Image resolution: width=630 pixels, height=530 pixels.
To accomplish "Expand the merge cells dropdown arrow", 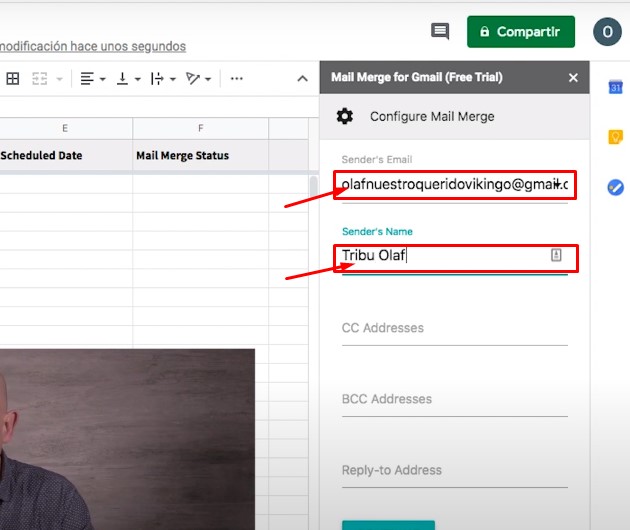I will 59,79.
